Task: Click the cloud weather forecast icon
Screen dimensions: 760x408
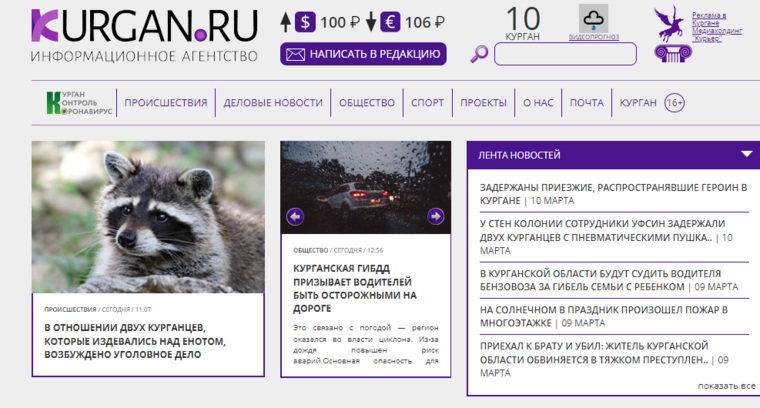Action: pyautogui.click(x=593, y=19)
